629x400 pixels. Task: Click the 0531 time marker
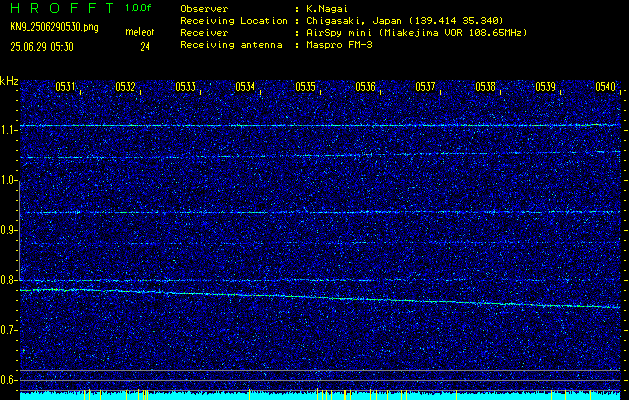(x=65, y=87)
